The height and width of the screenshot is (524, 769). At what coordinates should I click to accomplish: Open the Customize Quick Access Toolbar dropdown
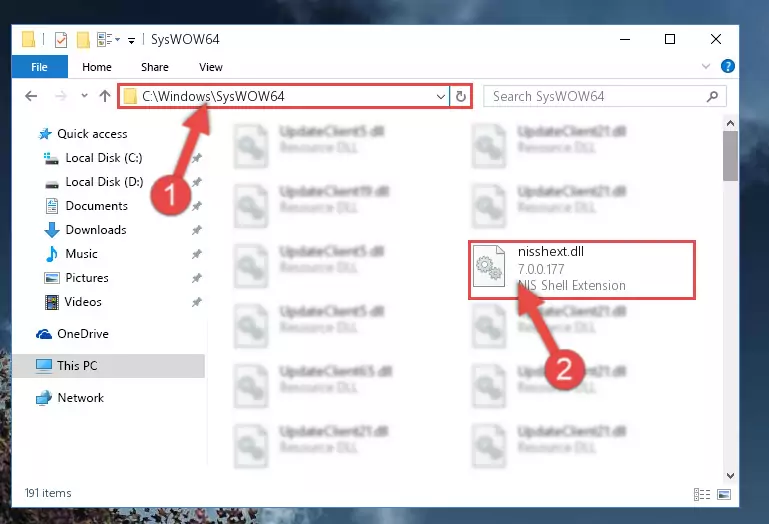(131, 40)
